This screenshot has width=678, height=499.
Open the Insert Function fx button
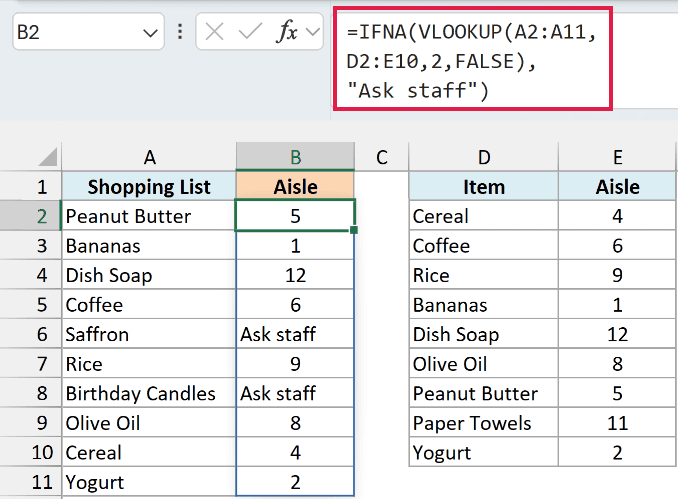tap(287, 32)
